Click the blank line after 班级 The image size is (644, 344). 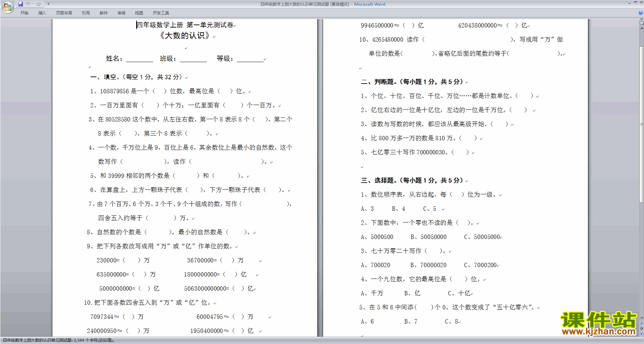pos(193,59)
